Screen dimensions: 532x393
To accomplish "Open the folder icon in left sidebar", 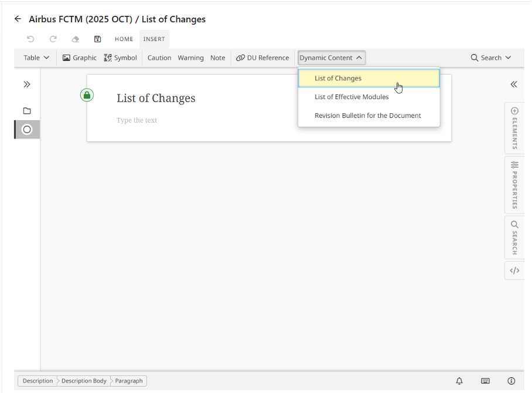I will 27,111.
